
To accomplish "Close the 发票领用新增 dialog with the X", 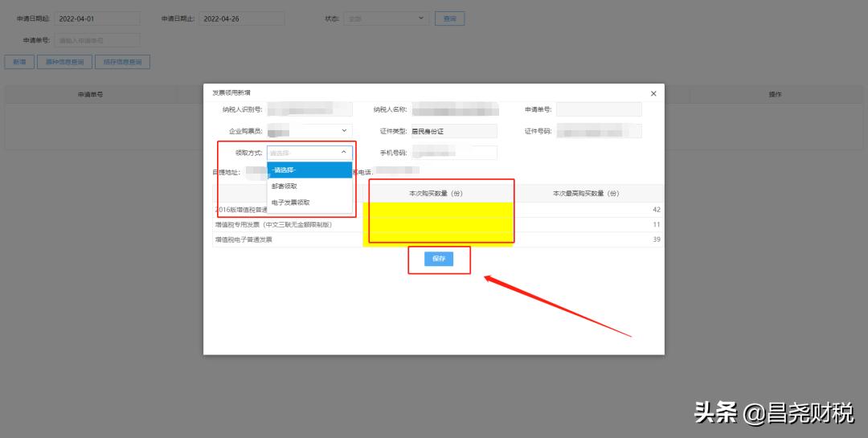I will [x=653, y=94].
